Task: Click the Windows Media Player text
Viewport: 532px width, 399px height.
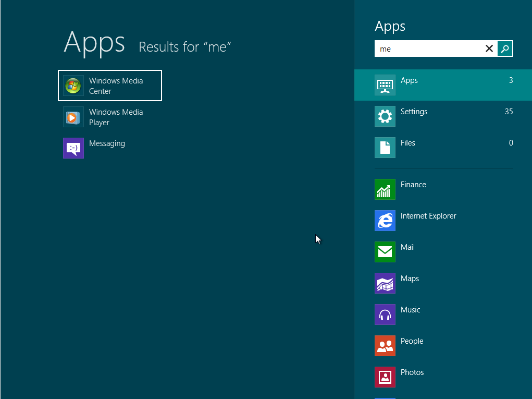Action: point(116,117)
